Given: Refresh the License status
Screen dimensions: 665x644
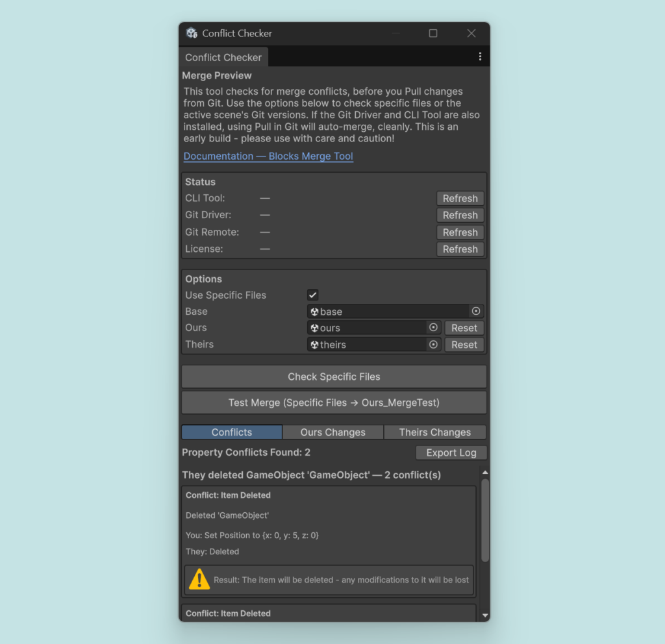Looking at the screenshot, I should [x=460, y=249].
